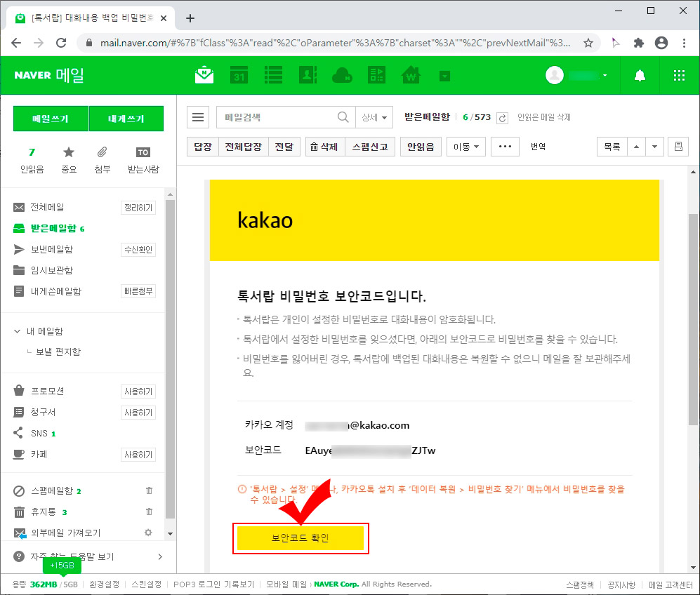
Task: Click the 답장 reply button
Action: coord(203,147)
